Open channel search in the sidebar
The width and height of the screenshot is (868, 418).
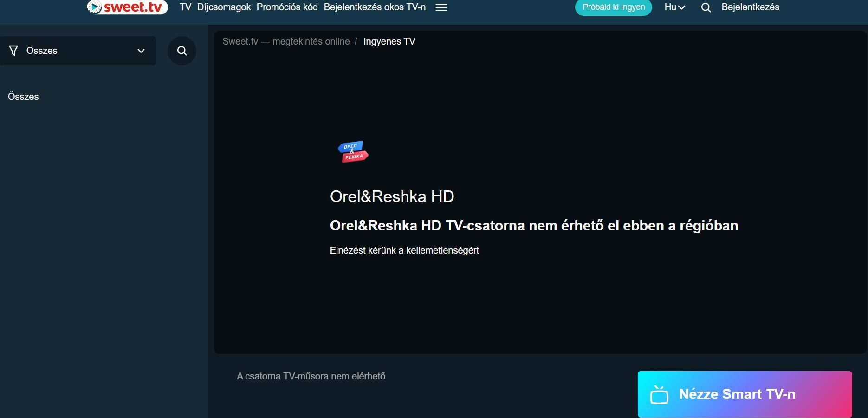click(182, 51)
